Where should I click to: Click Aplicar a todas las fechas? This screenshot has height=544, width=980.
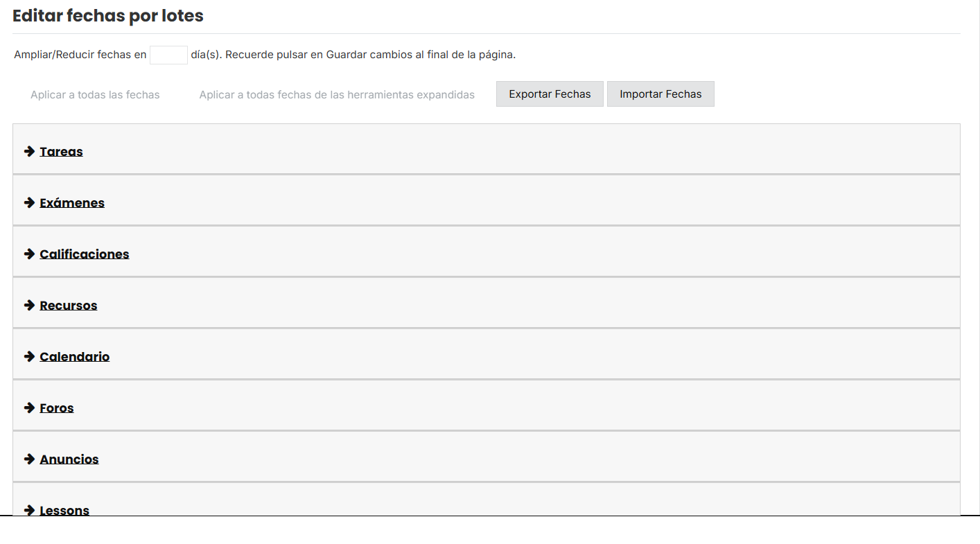coord(95,95)
